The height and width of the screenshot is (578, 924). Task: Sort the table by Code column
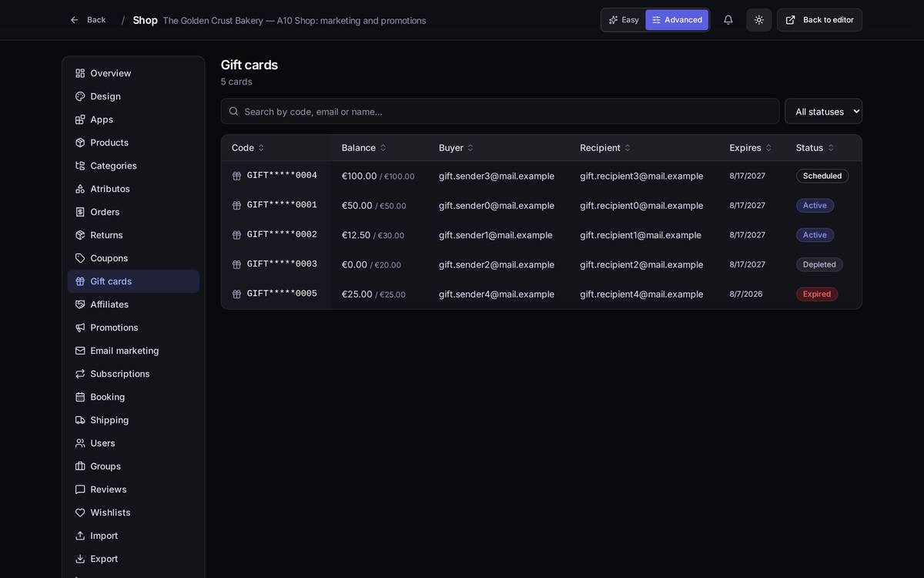(x=248, y=148)
